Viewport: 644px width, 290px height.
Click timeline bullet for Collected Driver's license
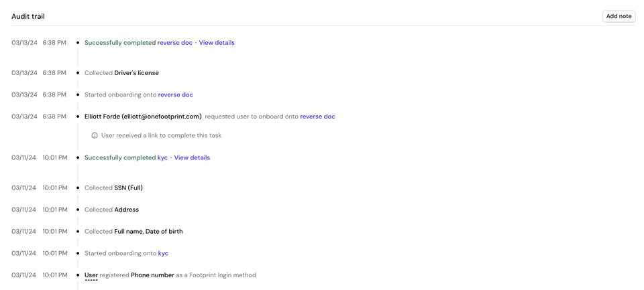tap(78, 73)
